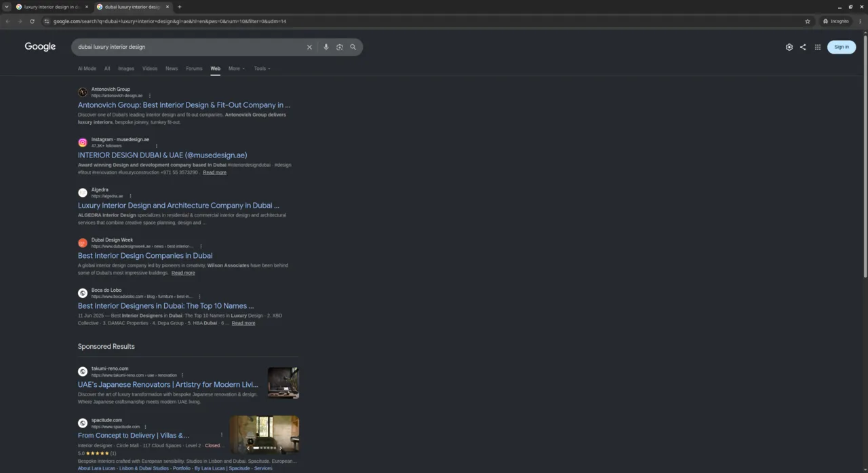Open Antonovich Group: Best Interior Design link
The image size is (868, 473).
[184, 105]
